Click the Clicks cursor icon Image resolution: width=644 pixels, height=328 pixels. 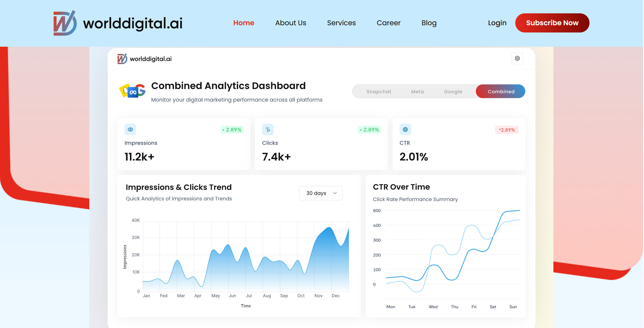pyautogui.click(x=268, y=130)
